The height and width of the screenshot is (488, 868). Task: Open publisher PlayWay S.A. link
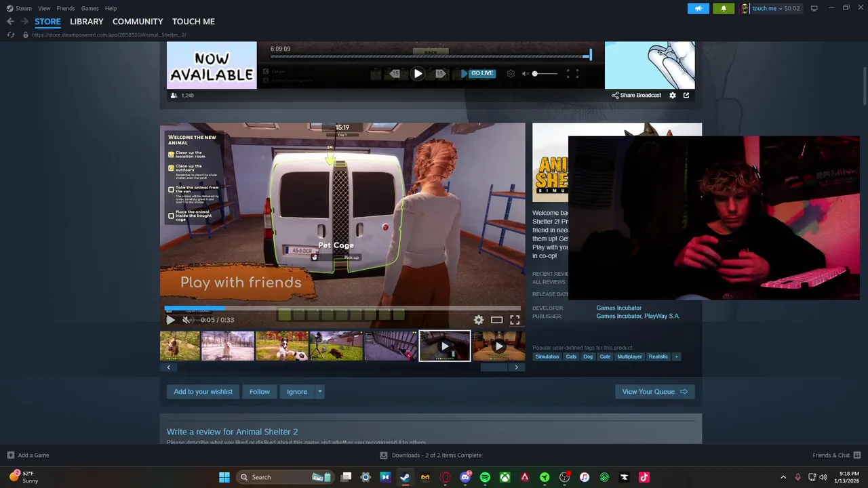pyautogui.click(x=662, y=316)
